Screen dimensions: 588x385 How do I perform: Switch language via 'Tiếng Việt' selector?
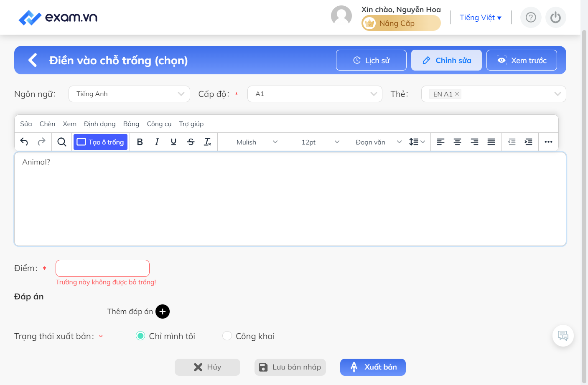pos(480,18)
